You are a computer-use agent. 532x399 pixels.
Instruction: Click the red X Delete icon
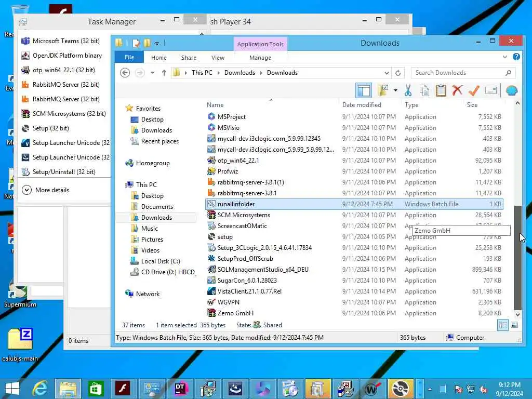coord(457,90)
